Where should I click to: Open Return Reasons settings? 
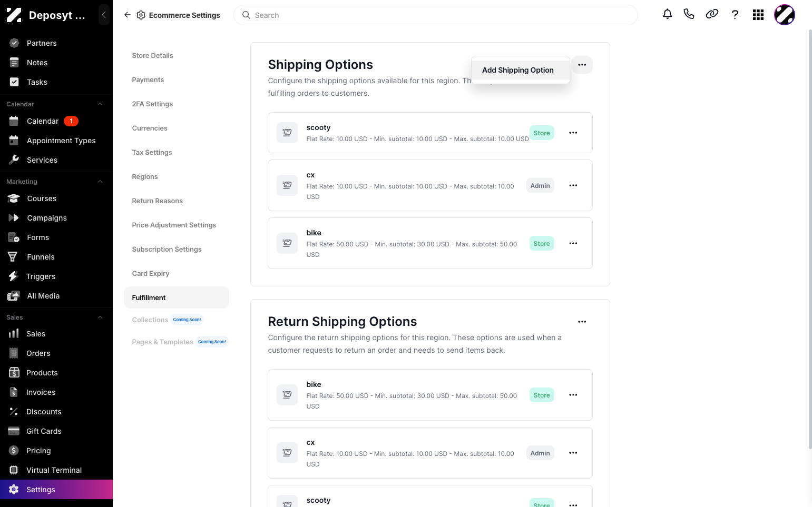158,201
